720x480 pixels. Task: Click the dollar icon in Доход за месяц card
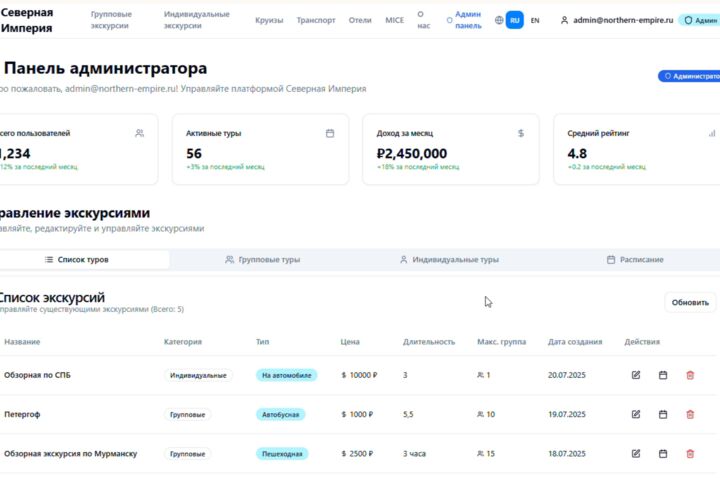coord(521,133)
